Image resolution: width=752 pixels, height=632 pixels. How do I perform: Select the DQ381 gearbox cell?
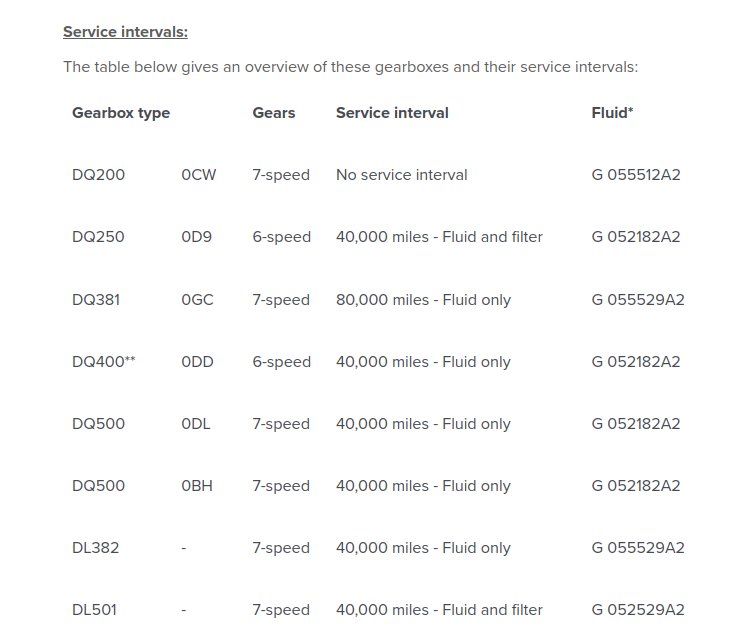(96, 299)
